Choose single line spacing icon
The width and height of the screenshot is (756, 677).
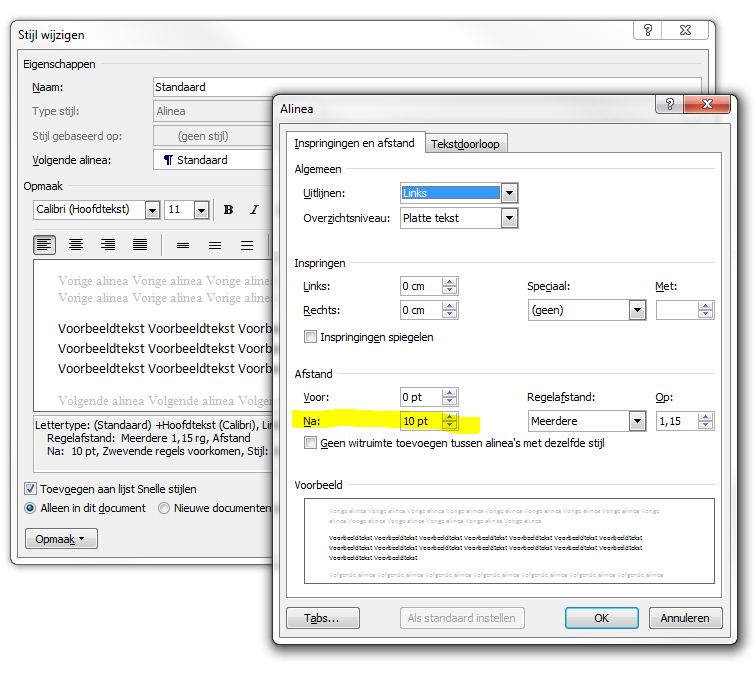pos(182,245)
